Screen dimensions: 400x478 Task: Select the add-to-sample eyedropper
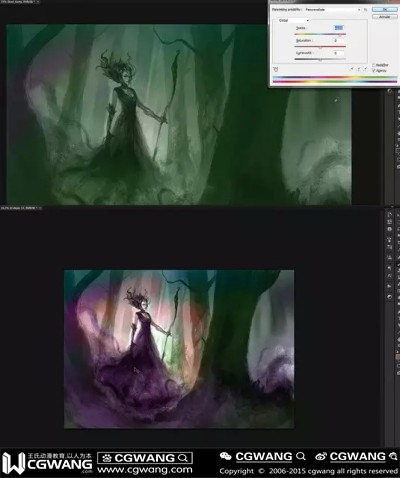click(359, 69)
